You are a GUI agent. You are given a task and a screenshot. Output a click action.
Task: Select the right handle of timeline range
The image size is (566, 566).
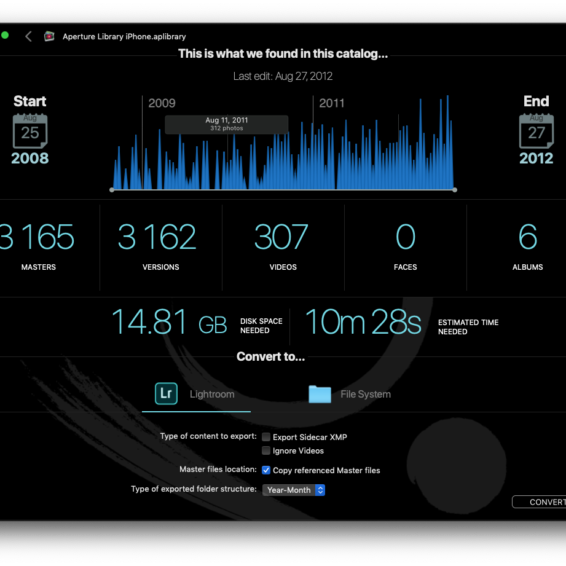coord(455,190)
